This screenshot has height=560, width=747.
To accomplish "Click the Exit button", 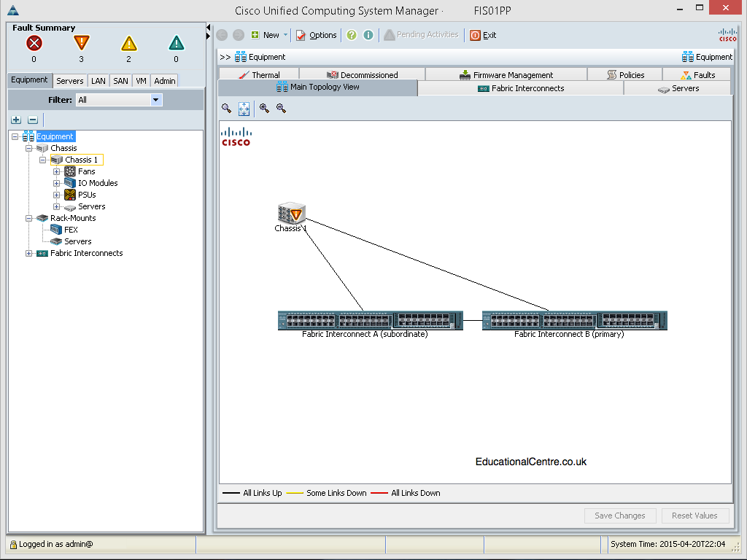I will click(483, 35).
